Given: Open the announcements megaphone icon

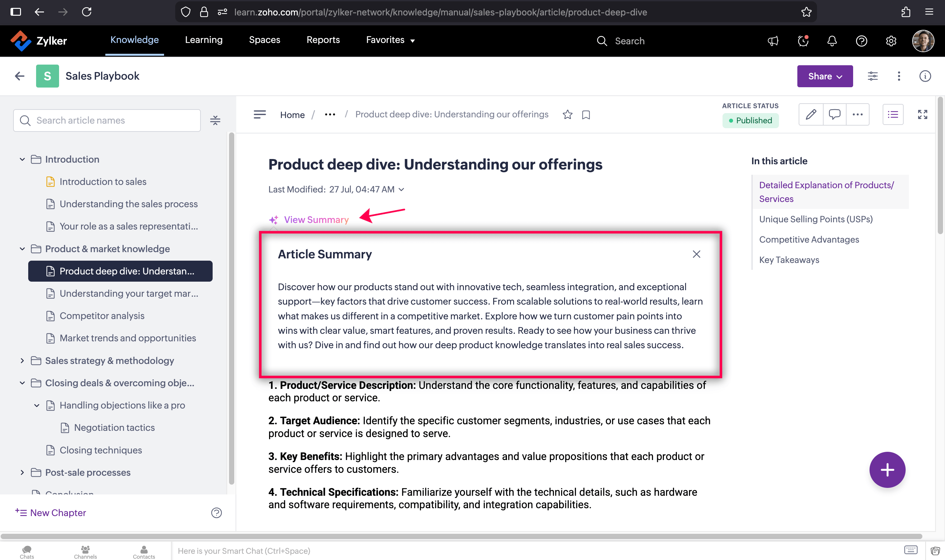Looking at the screenshot, I should [773, 41].
